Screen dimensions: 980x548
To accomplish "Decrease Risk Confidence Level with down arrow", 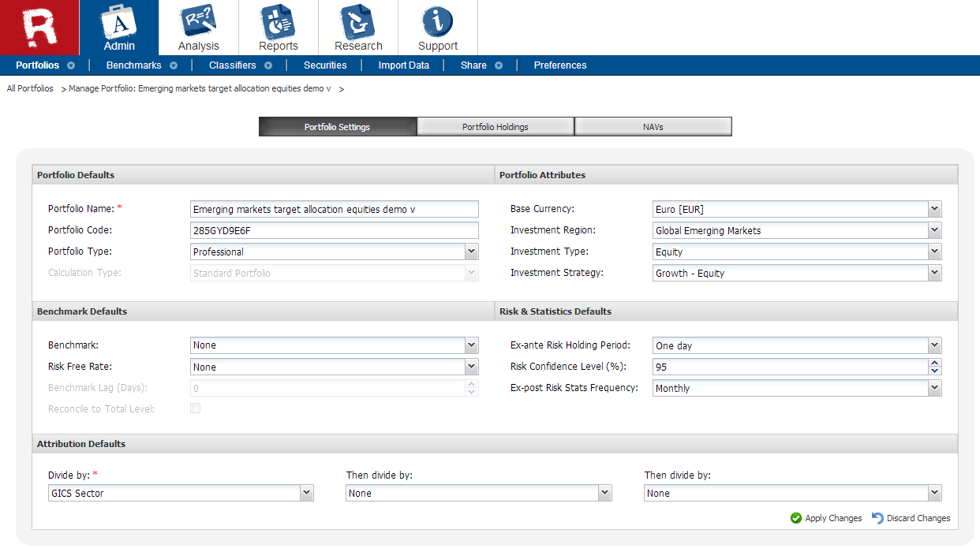I will point(935,371).
